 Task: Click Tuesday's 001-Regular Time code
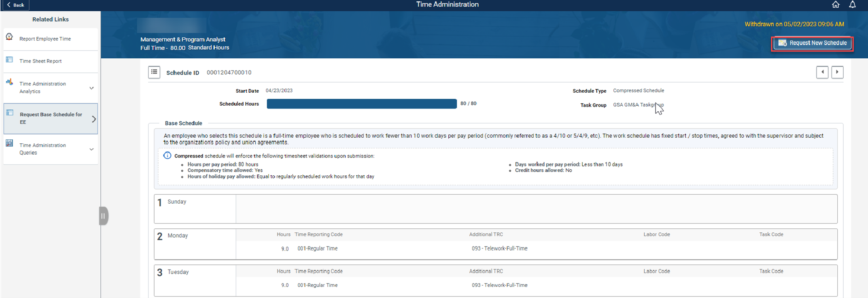[x=317, y=285]
